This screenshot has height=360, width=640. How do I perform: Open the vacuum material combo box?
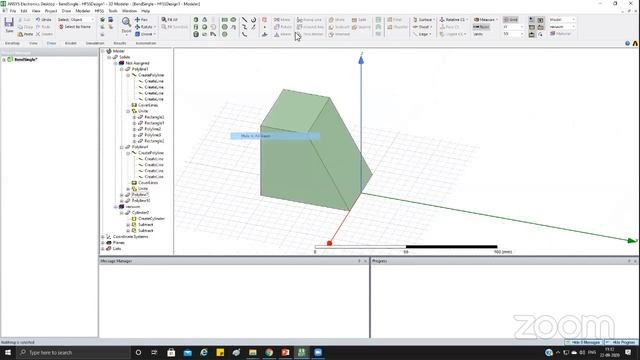pyautogui.click(x=562, y=27)
